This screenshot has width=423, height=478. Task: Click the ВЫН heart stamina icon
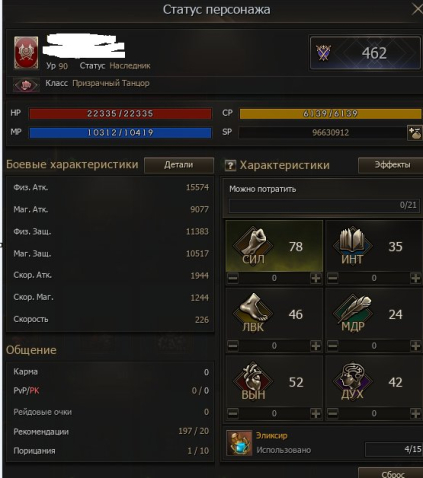(x=253, y=381)
